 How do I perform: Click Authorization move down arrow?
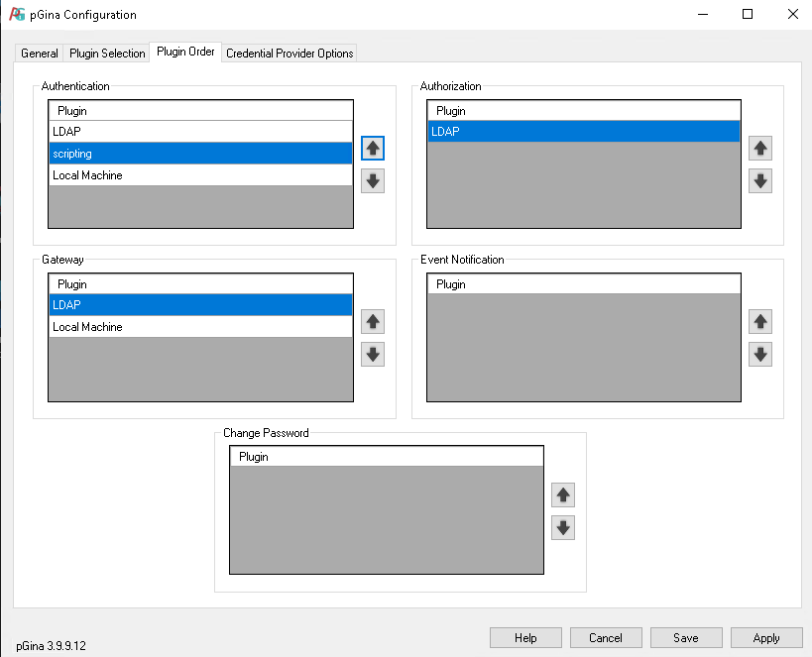pyautogui.click(x=760, y=181)
